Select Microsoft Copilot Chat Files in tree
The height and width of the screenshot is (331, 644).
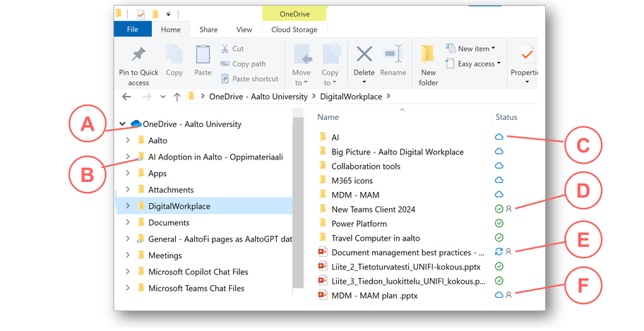198,272
